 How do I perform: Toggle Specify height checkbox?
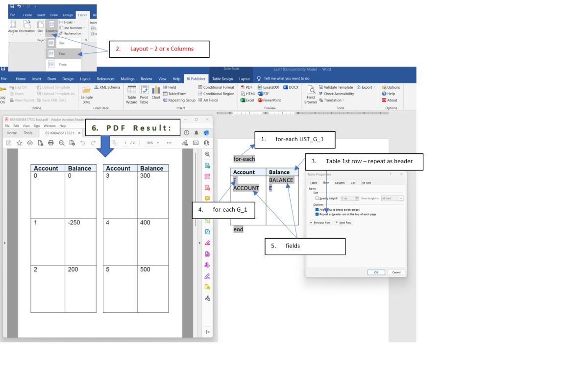click(x=317, y=198)
